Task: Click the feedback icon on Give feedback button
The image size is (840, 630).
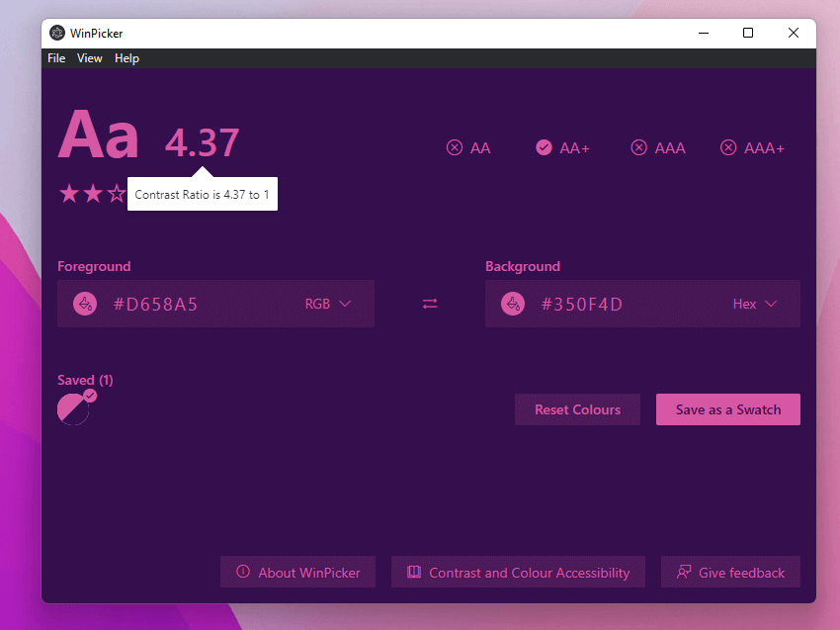Action: (x=684, y=572)
